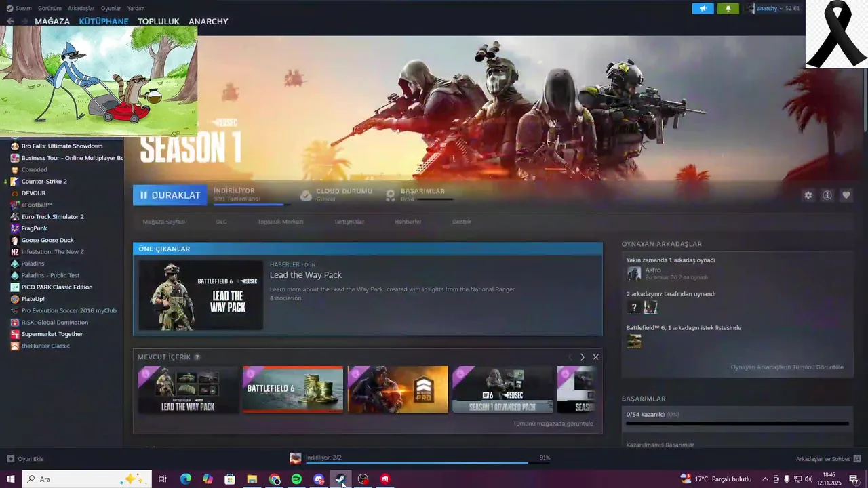Viewport: 868px width, 488px height.
Task: Click the Euro Truck Simulator 2 icon
Action: pyautogui.click(x=15, y=217)
